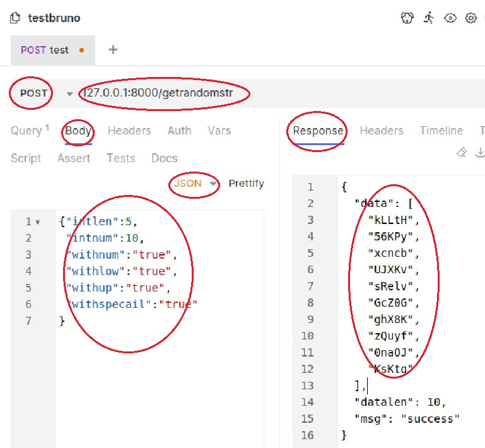
Task: Open the Query tab
Action: point(26,131)
